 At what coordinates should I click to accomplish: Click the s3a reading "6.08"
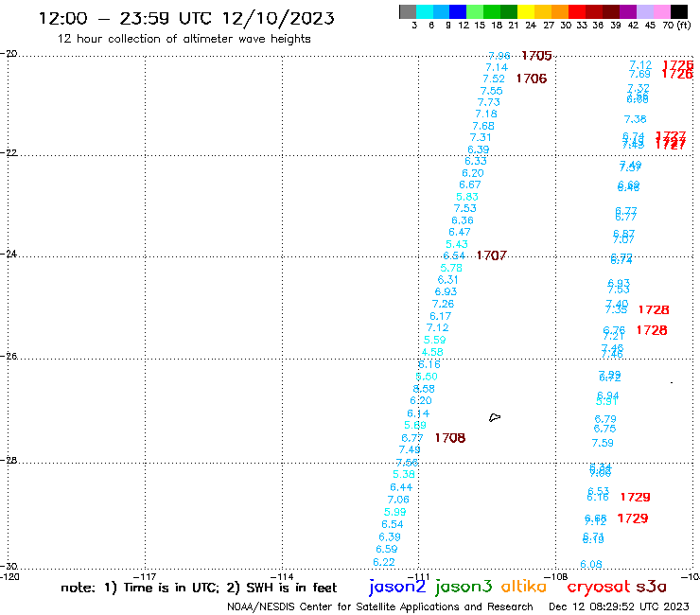pyautogui.click(x=590, y=565)
